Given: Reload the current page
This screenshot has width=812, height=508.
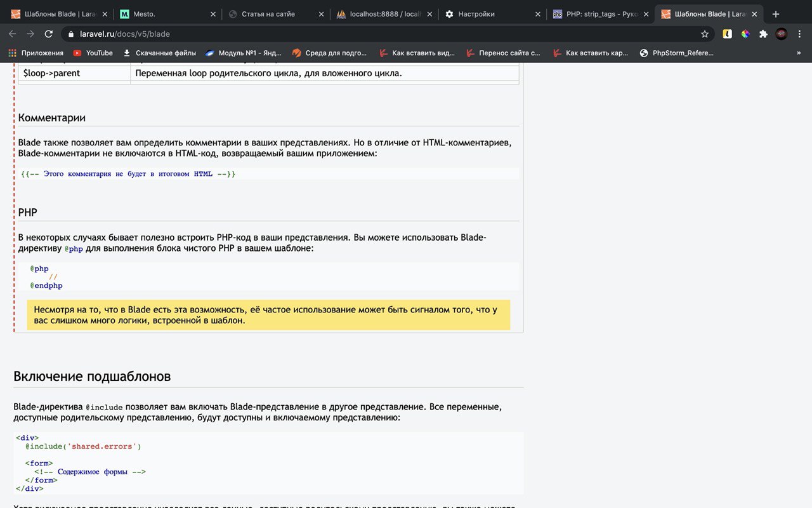Looking at the screenshot, I should 49,34.
